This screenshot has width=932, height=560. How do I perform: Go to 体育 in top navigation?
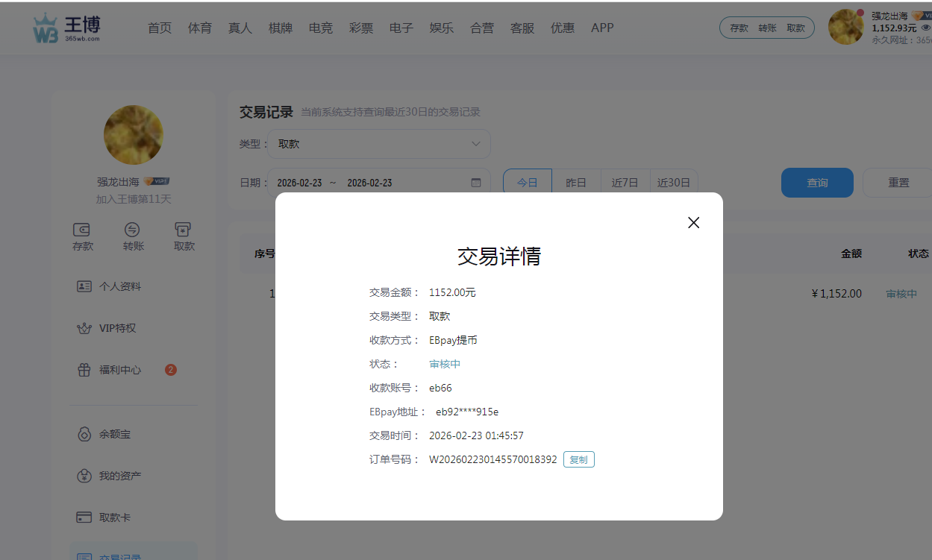click(199, 28)
